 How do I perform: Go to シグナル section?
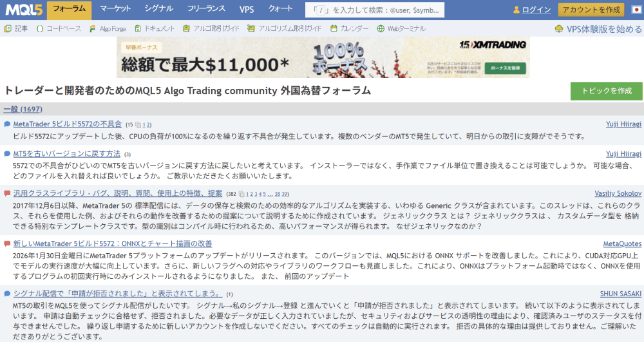tap(159, 9)
